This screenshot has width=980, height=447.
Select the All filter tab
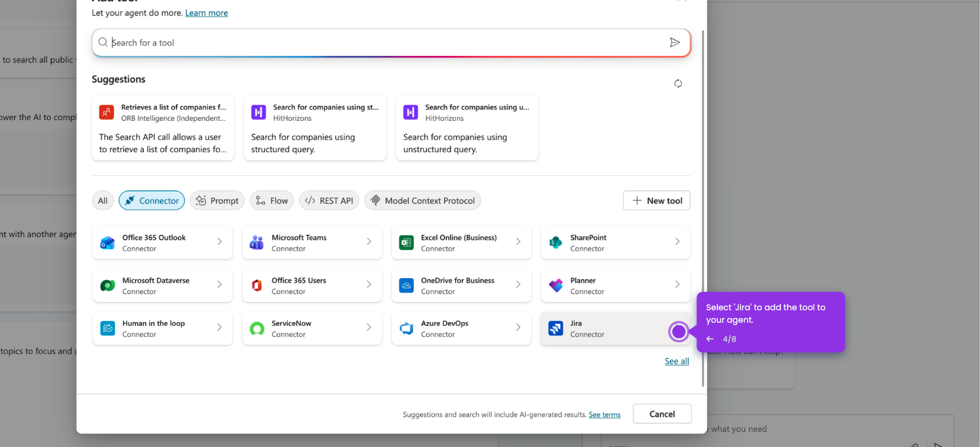tap(103, 200)
